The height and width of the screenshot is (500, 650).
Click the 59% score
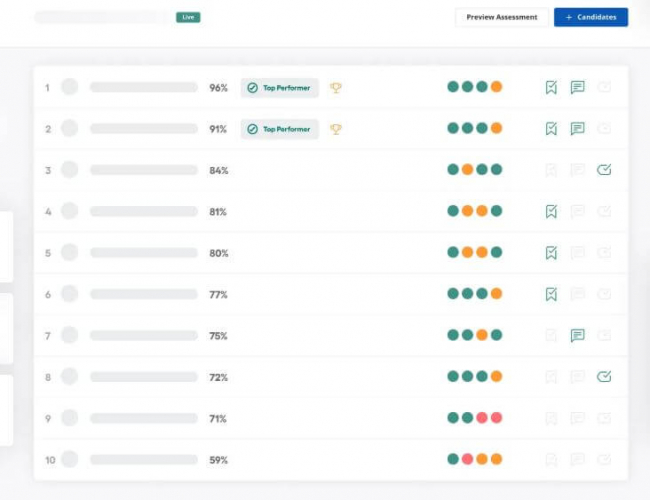(218, 460)
